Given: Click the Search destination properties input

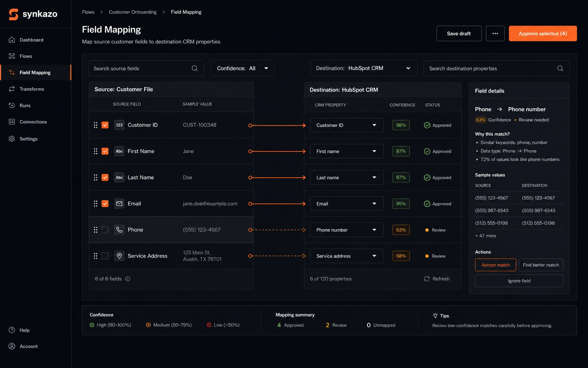Looking at the screenshot, I should (496, 68).
